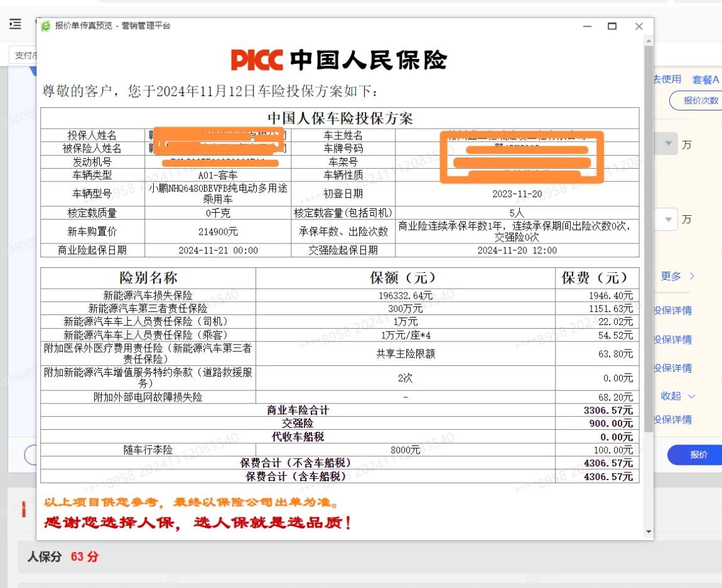The height and width of the screenshot is (588, 722).
Task: Click the 核定载质量 value 0千克
Action: click(x=218, y=213)
